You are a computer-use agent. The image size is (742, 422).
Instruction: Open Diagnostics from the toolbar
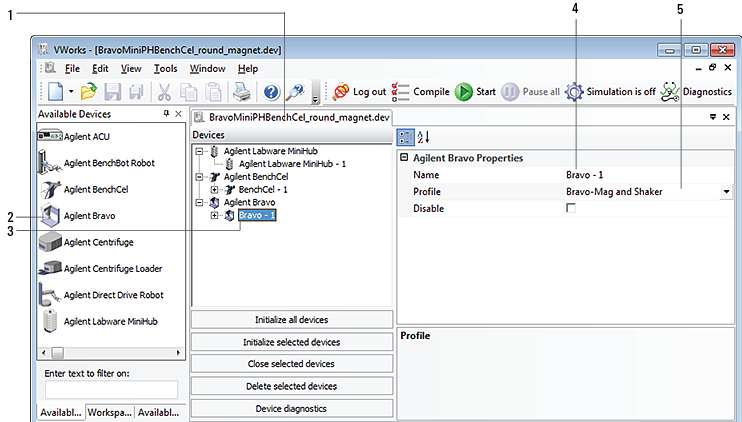(x=698, y=92)
